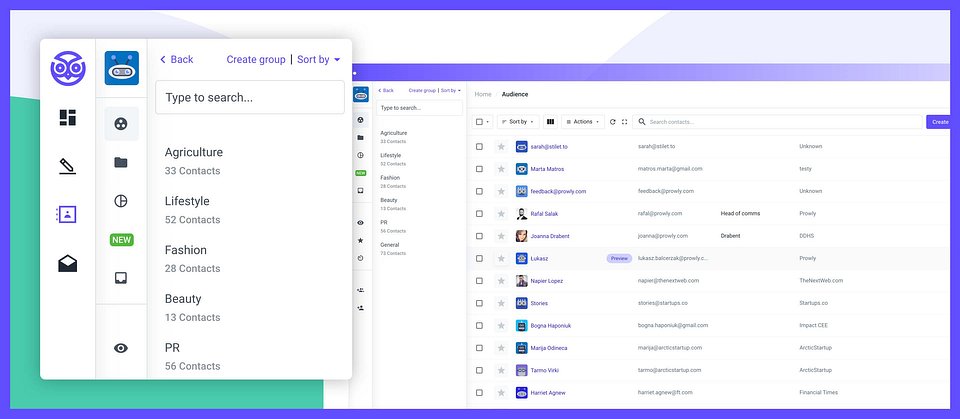The image size is (960, 419).
Task: Tick the checkbox for Lukasz row
Action: tap(479, 259)
